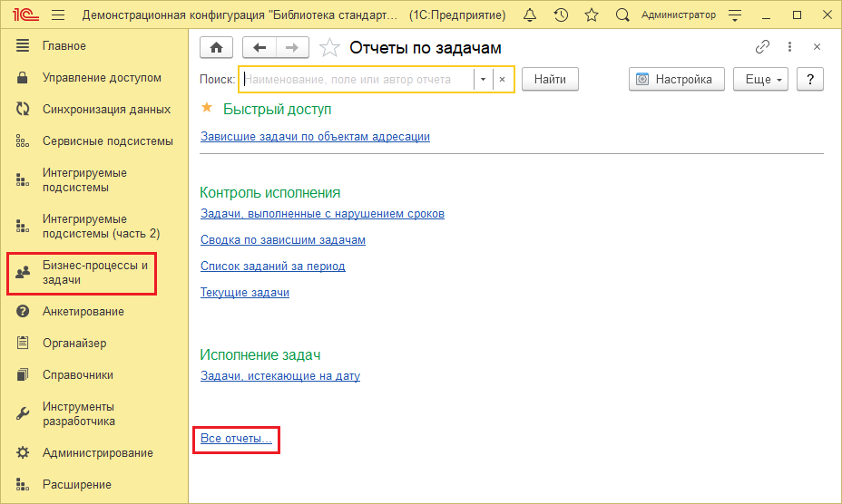This screenshot has height=504, width=842.
Task: Open notifications bell icon
Action: pos(530,15)
